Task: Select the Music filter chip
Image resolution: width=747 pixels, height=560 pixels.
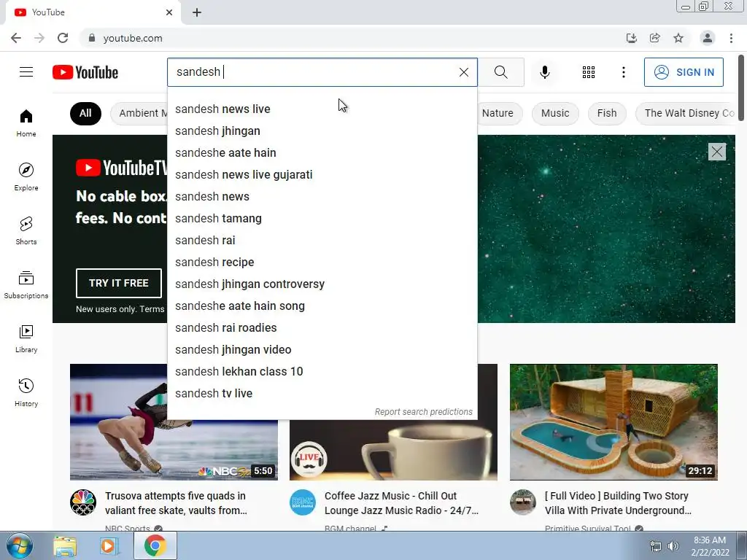Action: 555,113
